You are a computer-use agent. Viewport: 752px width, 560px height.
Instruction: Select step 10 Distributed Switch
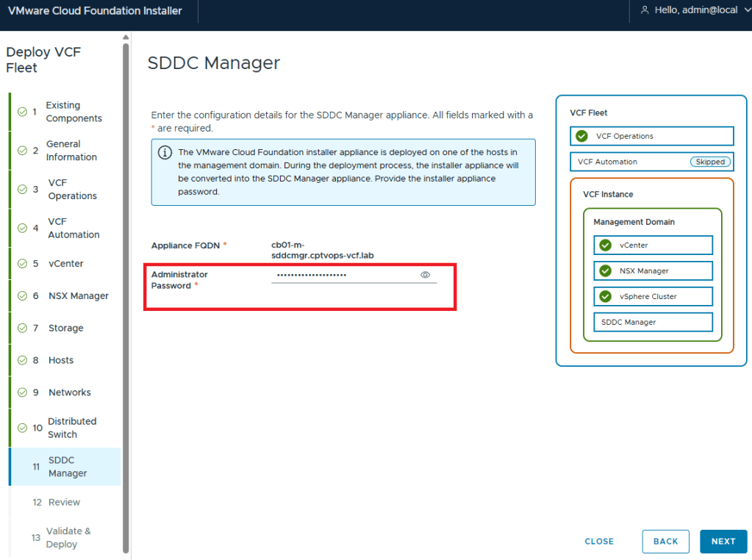71,428
